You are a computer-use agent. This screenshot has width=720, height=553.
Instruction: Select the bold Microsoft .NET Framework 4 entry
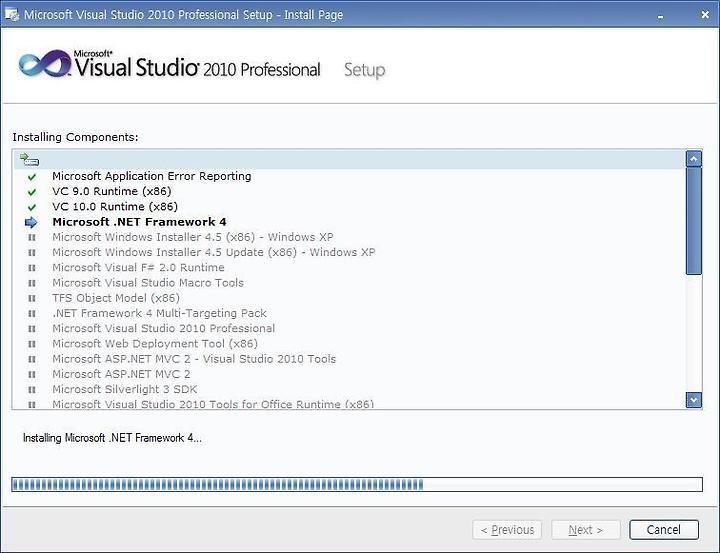139,222
